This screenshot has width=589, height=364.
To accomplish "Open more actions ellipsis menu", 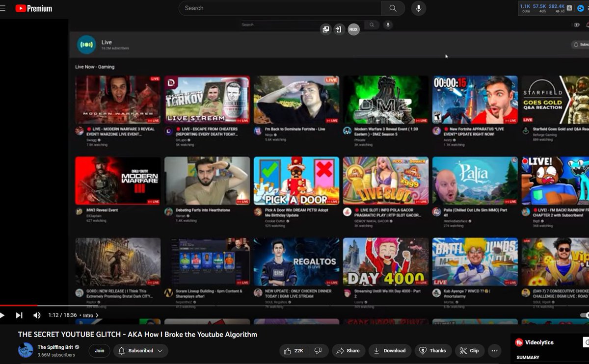I will [x=494, y=351].
